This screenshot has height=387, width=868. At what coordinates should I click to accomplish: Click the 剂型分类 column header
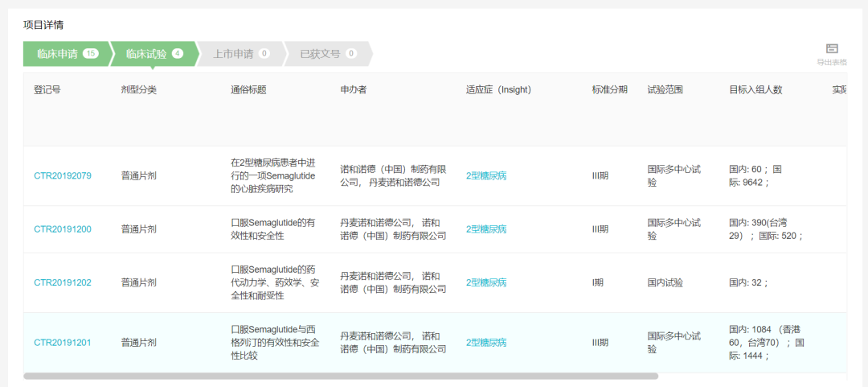tap(139, 90)
